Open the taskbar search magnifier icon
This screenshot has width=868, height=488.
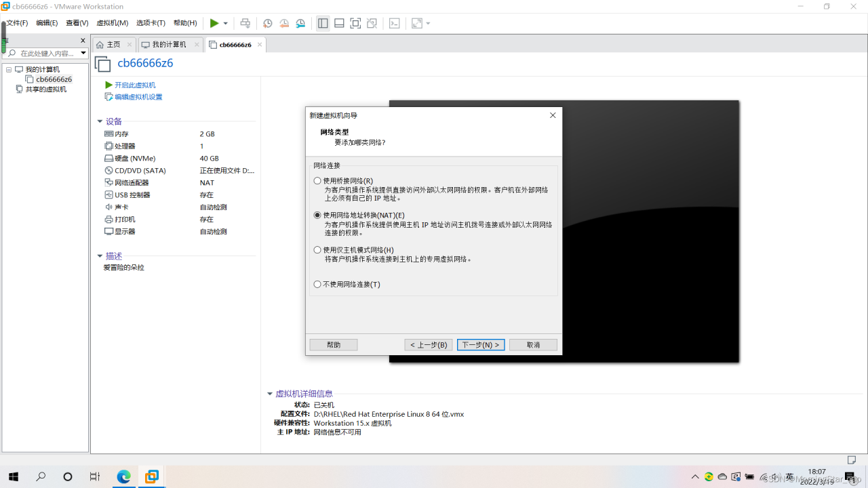(x=41, y=476)
